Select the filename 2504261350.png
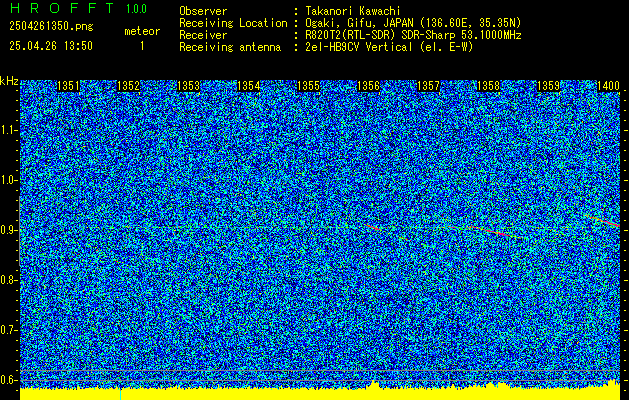 (x=51, y=26)
